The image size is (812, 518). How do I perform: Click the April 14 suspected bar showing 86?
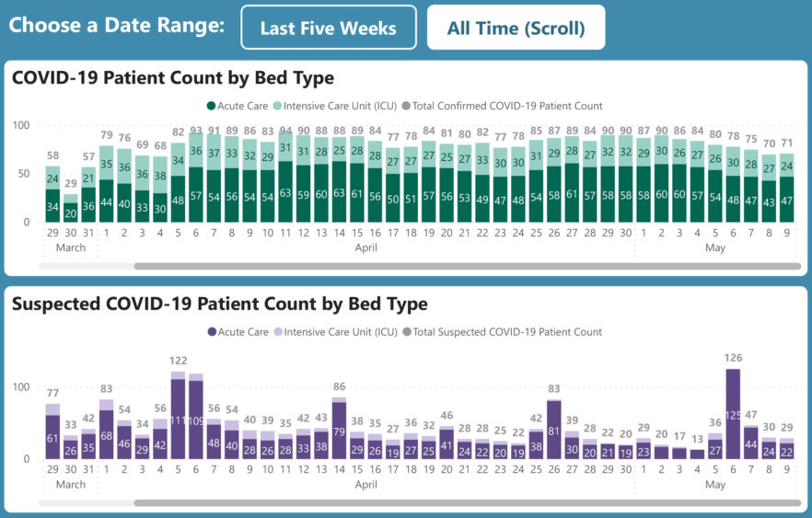tap(339, 429)
